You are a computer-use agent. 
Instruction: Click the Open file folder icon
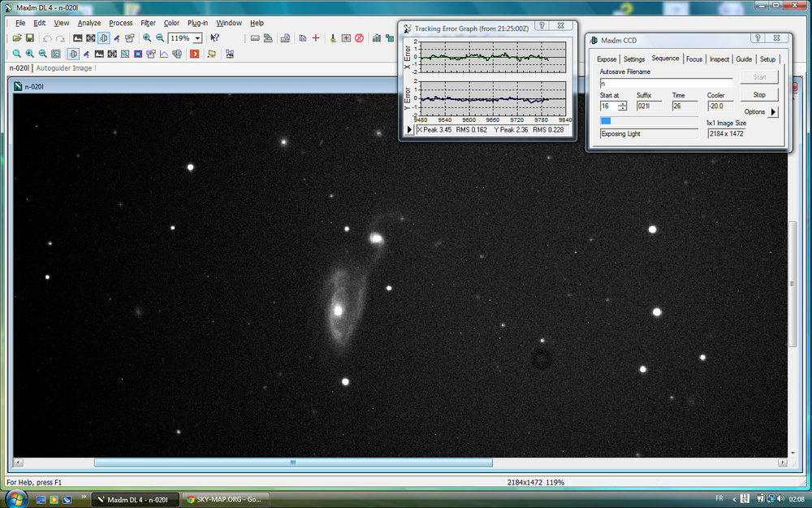(x=17, y=38)
